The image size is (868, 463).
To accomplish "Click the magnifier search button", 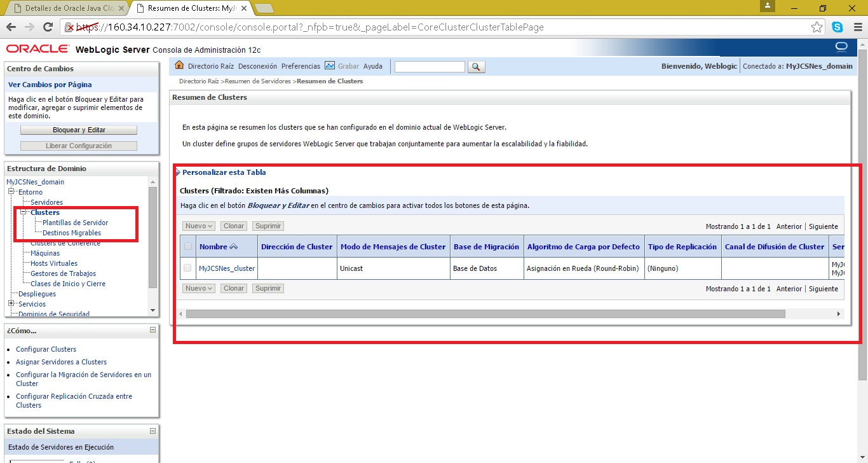I will click(477, 67).
